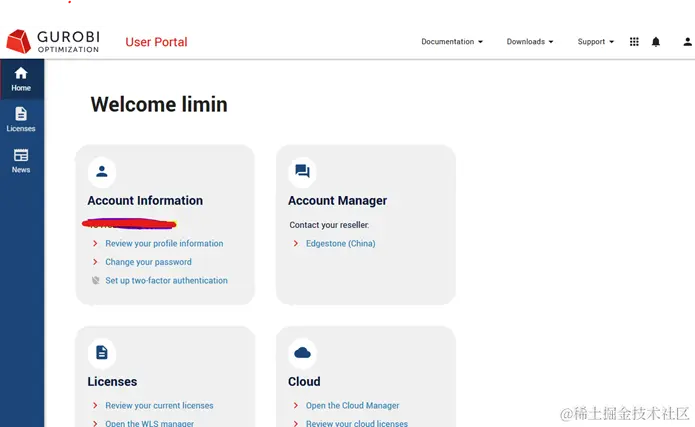Expand the Support dropdown

[x=595, y=42]
